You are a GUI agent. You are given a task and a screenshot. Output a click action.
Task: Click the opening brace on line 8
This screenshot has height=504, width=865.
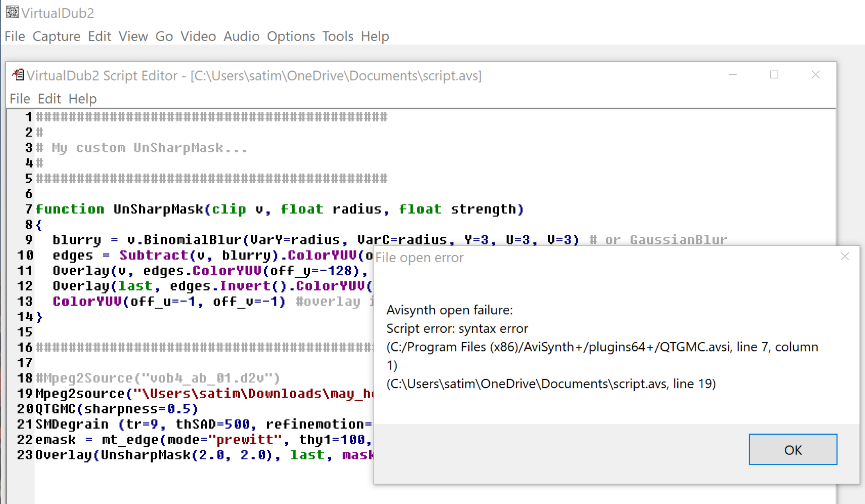[39, 225]
